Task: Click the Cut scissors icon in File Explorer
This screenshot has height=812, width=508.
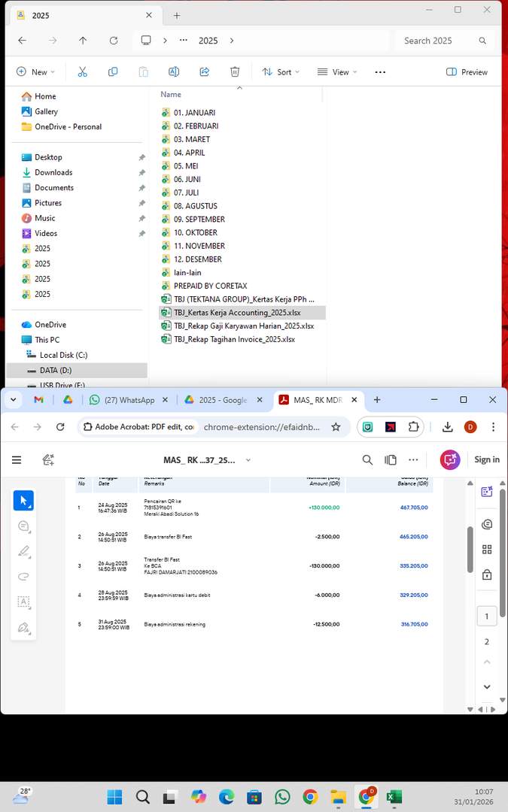Action: click(x=83, y=72)
